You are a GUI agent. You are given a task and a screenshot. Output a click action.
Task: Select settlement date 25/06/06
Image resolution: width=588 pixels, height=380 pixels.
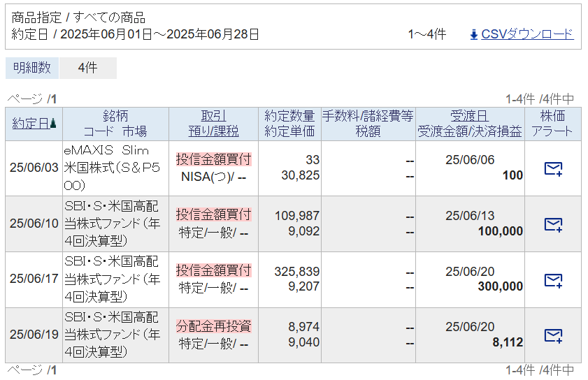coord(470,160)
